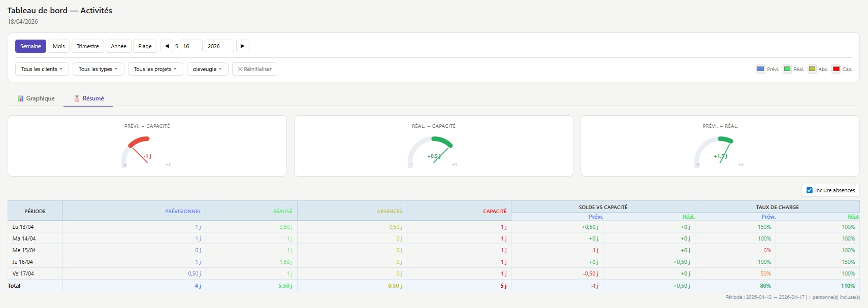The image size is (868, 308).
Task: Select the Mois period option
Action: [x=59, y=46]
